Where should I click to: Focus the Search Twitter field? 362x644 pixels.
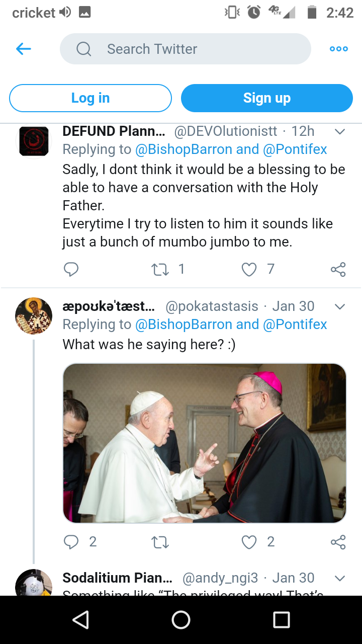tap(186, 49)
